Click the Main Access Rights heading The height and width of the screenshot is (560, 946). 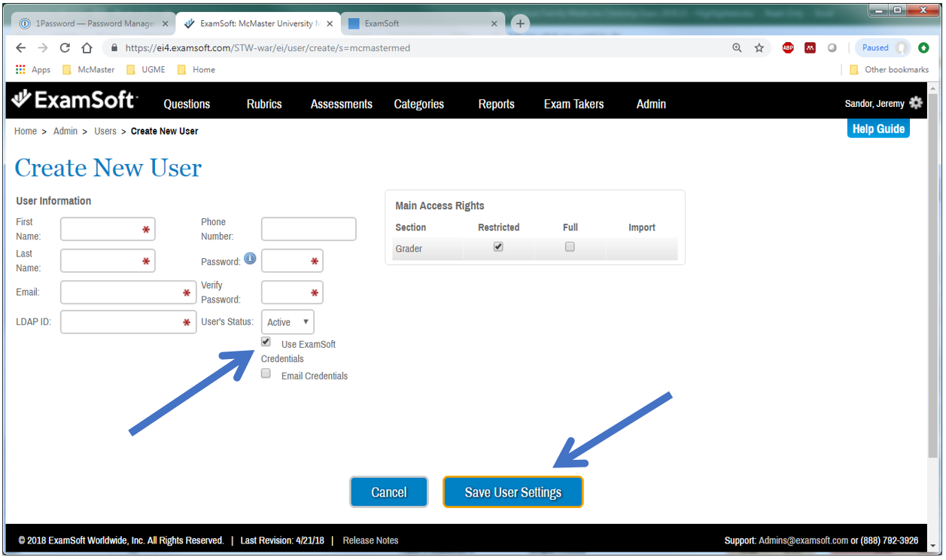(x=440, y=205)
